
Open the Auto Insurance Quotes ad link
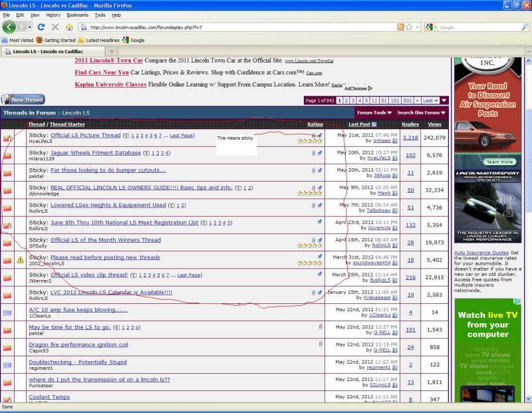[481, 253]
